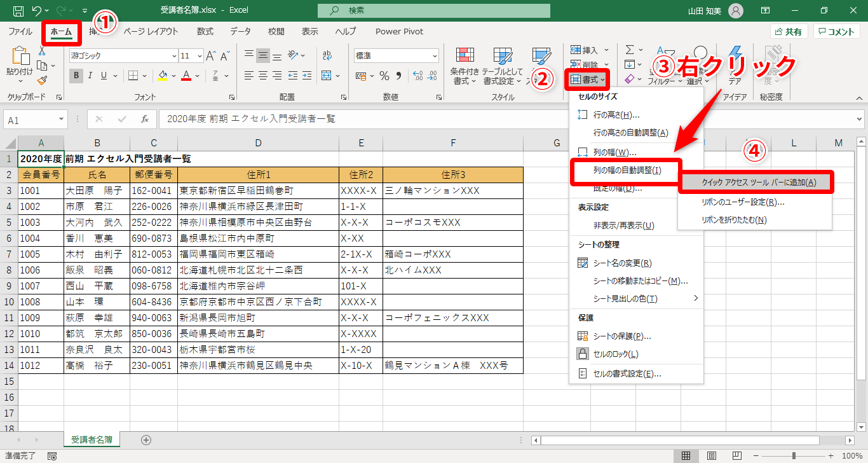Open the ribbon display options icon
This screenshot has height=463, width=868.
point(765,11)
